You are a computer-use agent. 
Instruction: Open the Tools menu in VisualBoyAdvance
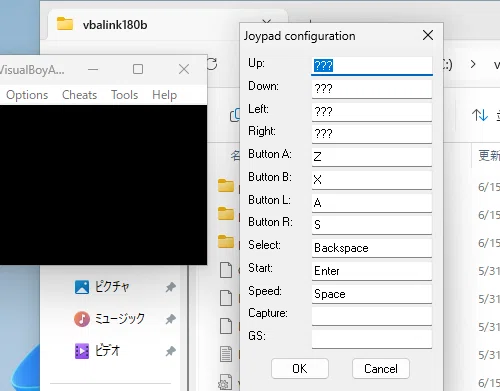(124, 95)
